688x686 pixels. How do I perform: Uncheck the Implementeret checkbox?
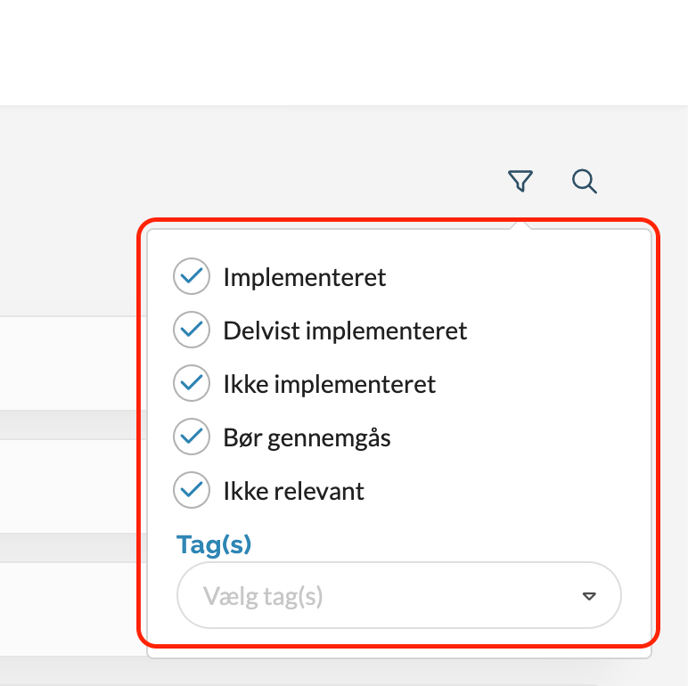(x=191, y=277)
